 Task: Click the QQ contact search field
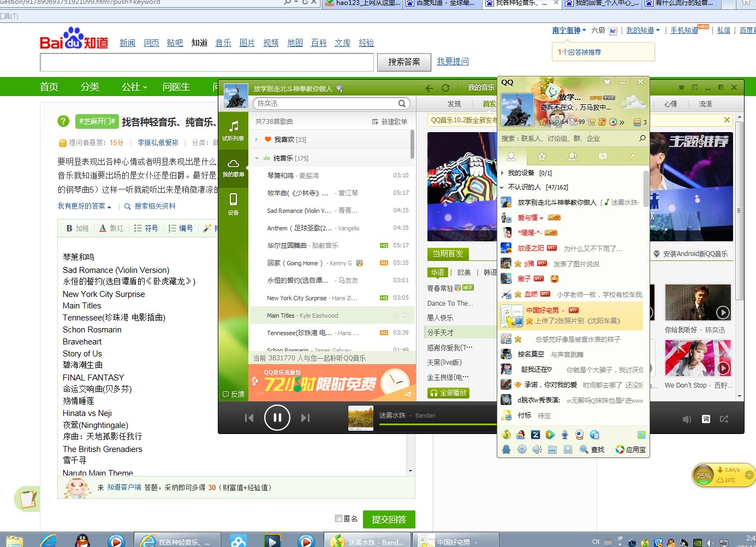[x=568, y=139]
